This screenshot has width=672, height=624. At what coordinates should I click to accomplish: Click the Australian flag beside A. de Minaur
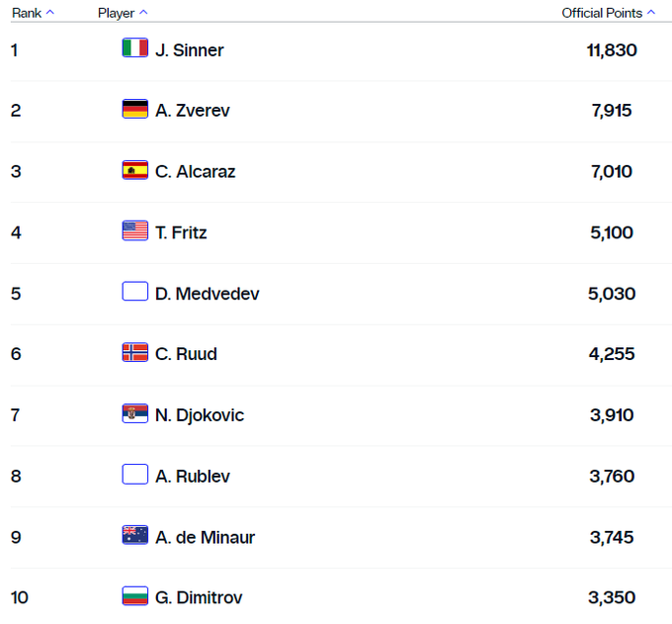[135, 537]
